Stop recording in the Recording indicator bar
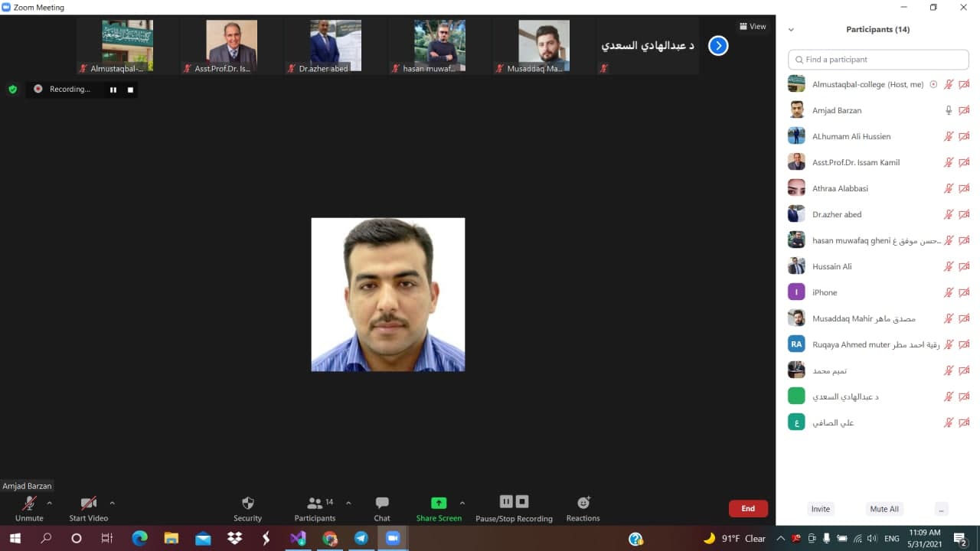The height and width of the screenshot is (551, 980). click(x=130, y=90)
